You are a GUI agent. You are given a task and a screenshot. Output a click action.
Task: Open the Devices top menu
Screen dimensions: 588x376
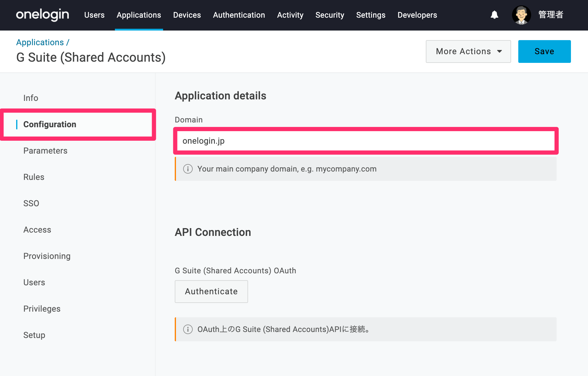click(x=187, y=15)
